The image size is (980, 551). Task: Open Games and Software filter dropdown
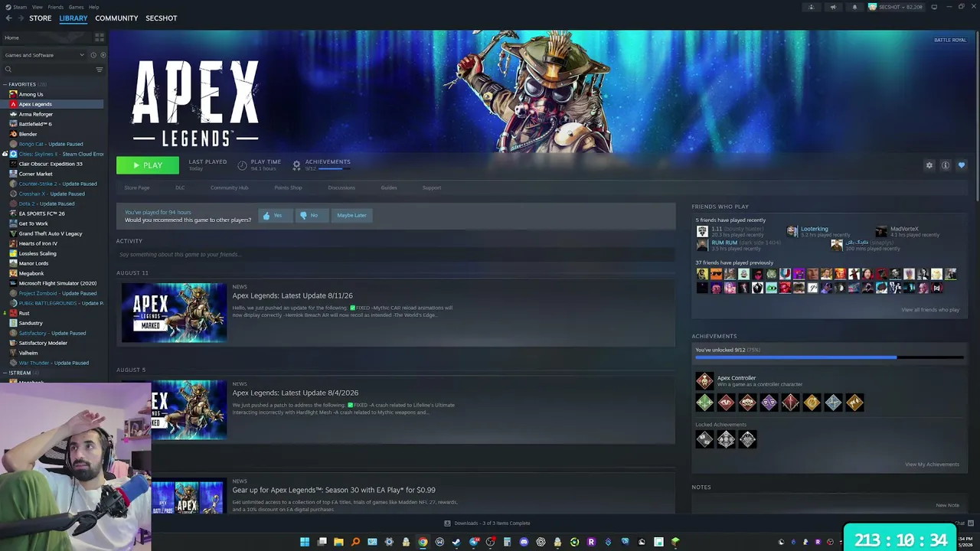coord(44,55)
